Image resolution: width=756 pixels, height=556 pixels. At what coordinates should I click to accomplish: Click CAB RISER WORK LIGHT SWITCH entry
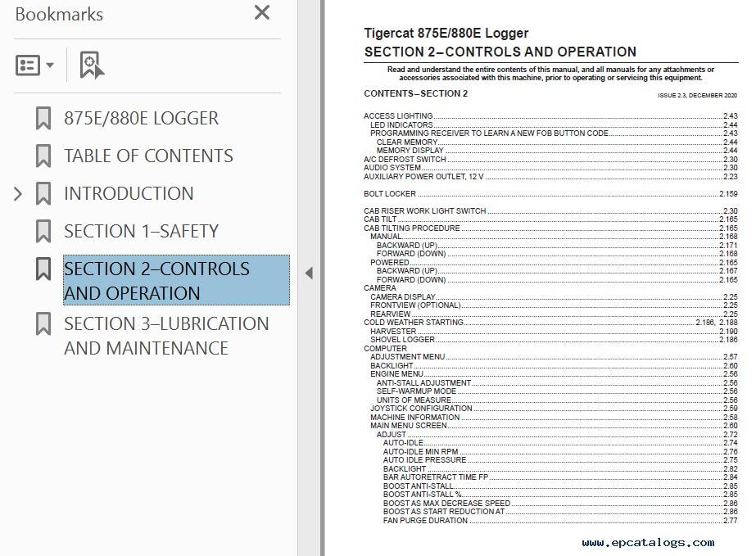[x=550, y=210]
